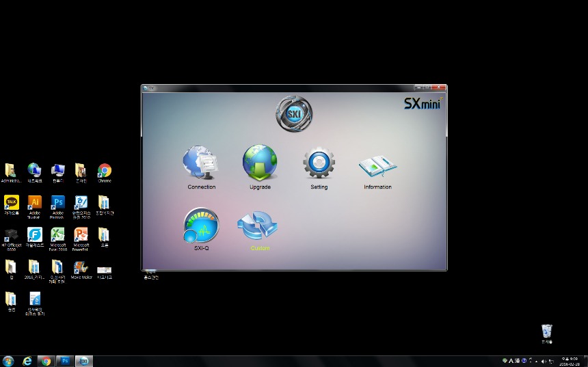
Task: Click the Show desktop strip
Action: 586,362
